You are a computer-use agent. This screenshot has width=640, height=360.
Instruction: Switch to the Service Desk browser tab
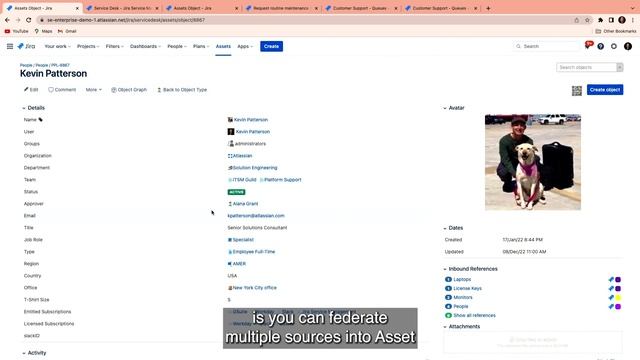coord(123,8)
